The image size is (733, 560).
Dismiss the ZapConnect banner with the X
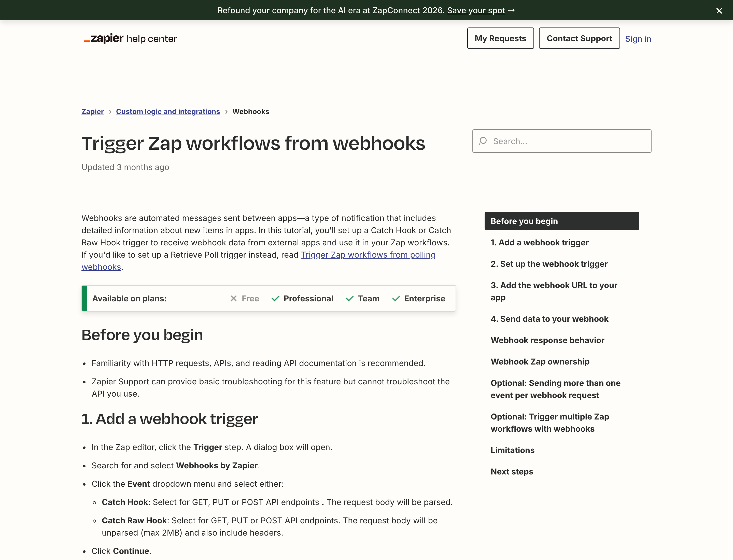pyautogui.click(x=719, y=11)
